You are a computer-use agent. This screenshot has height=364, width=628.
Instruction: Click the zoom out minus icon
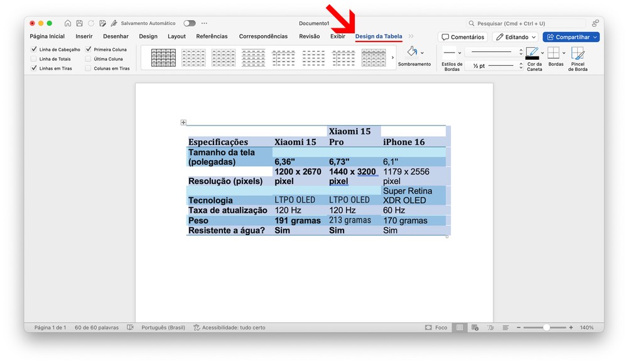point(519,327)
